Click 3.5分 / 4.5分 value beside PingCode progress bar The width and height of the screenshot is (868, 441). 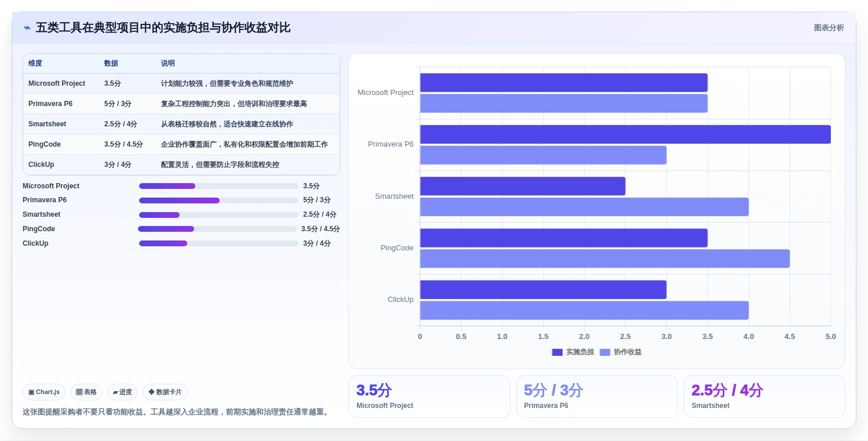point(320,229)
